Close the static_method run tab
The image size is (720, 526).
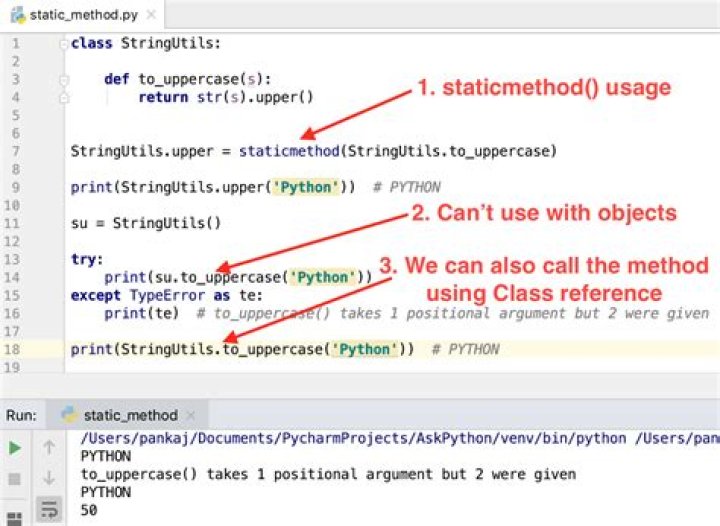click(x=191, y=415)
